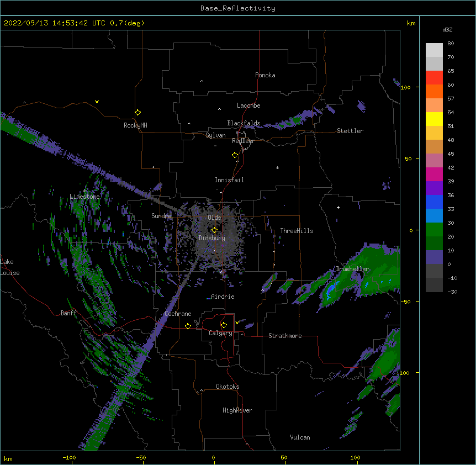Select the yellow diamond marker below Cochrane
The height and width of the screenshot is (465, 476).
pos(188,326)
